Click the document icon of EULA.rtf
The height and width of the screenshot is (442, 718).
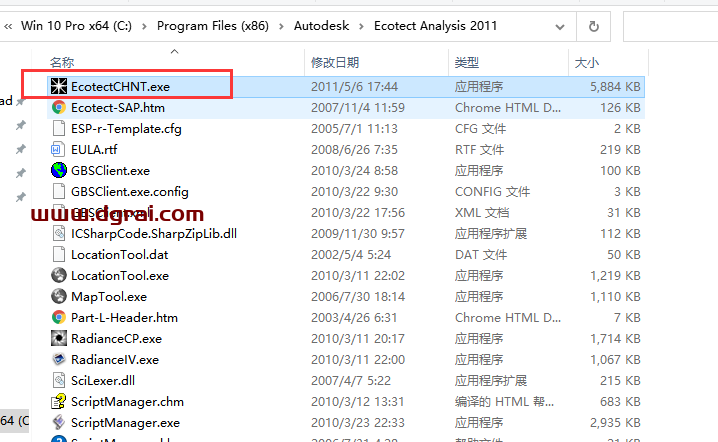point(59,149)
